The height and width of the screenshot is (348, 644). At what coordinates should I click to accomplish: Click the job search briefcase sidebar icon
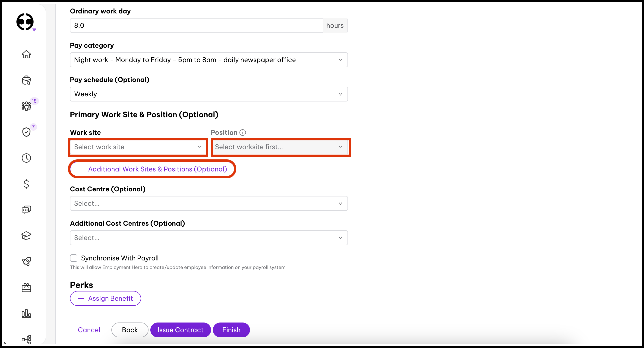(26, 80)
